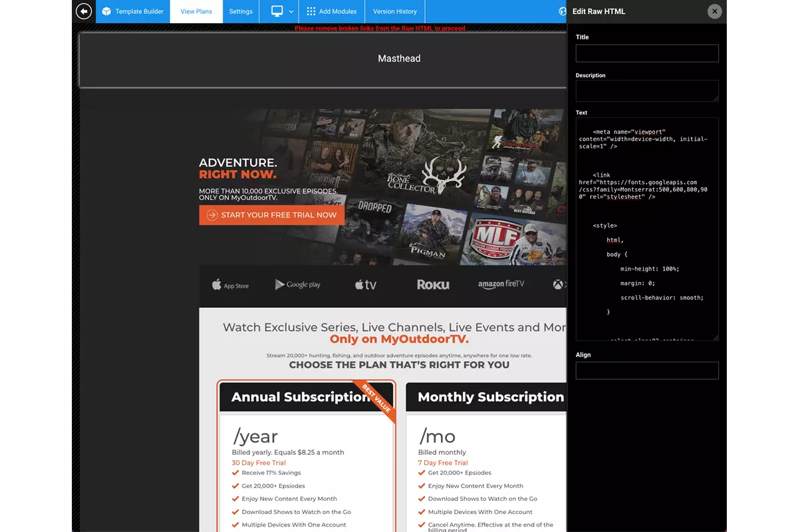Click the text 'Only on MyOutdoorTV.'
Viewport: 798px width, 532px height.
coord(399,339)
